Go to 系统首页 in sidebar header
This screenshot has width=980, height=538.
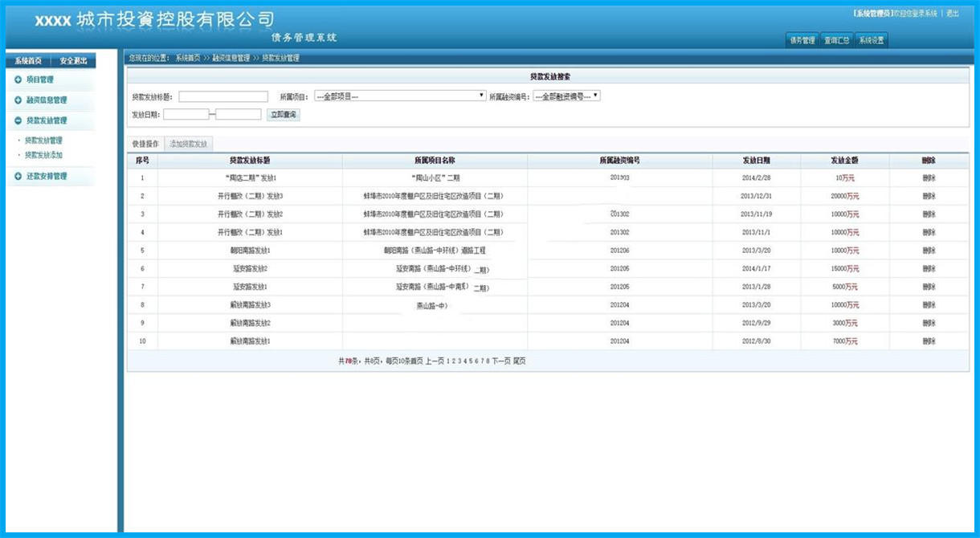[28, 61]
